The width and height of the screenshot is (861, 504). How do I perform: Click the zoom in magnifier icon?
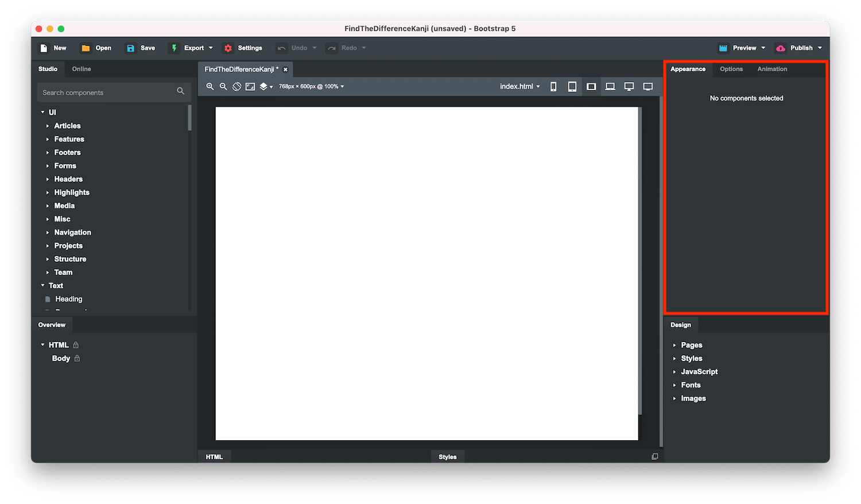pyautogui.click(x=210, y=87)
